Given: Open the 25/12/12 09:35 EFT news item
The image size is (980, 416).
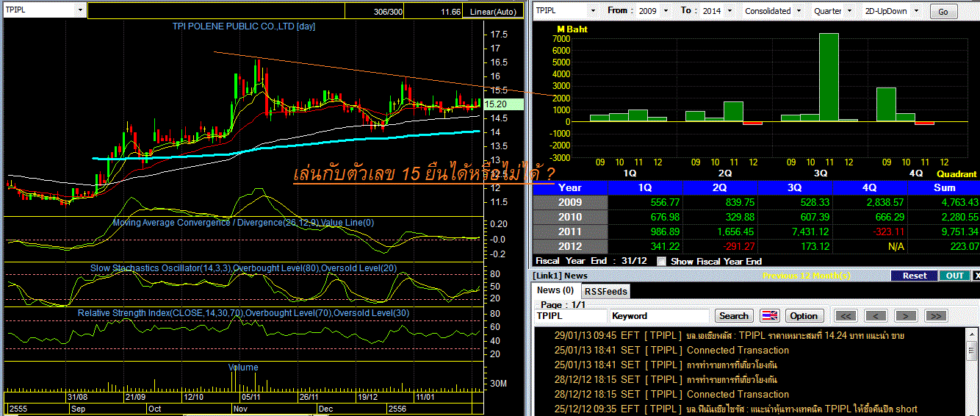Looking at the screenshot, I should pyautogui.click(x=735, y=409).
